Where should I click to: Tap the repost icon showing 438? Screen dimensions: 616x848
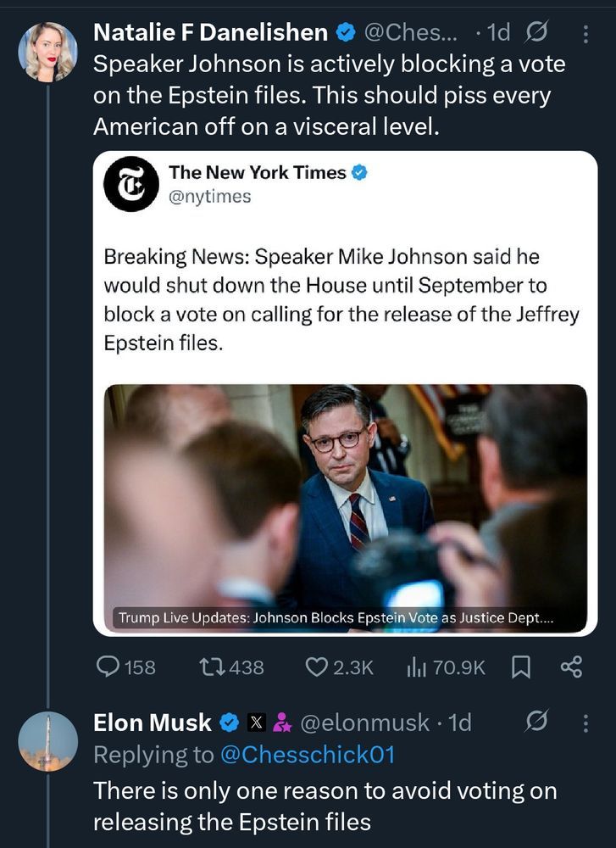(x=212, y=667)
